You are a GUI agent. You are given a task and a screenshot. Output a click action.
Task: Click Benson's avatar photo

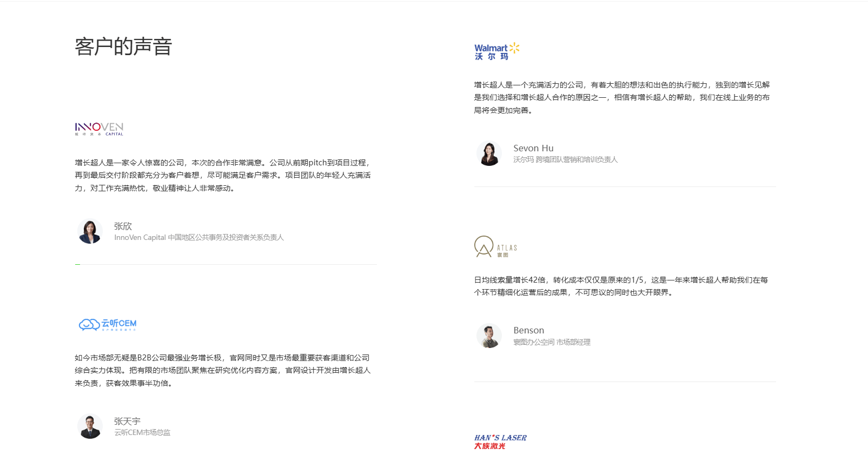tap(489, 336)
